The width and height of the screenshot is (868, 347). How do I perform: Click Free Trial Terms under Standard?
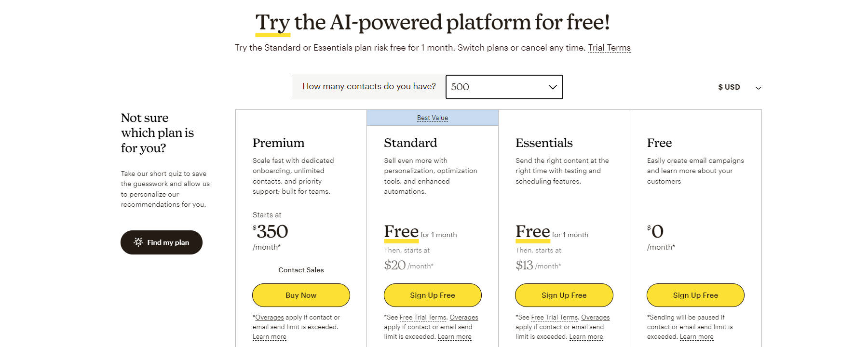422,317
